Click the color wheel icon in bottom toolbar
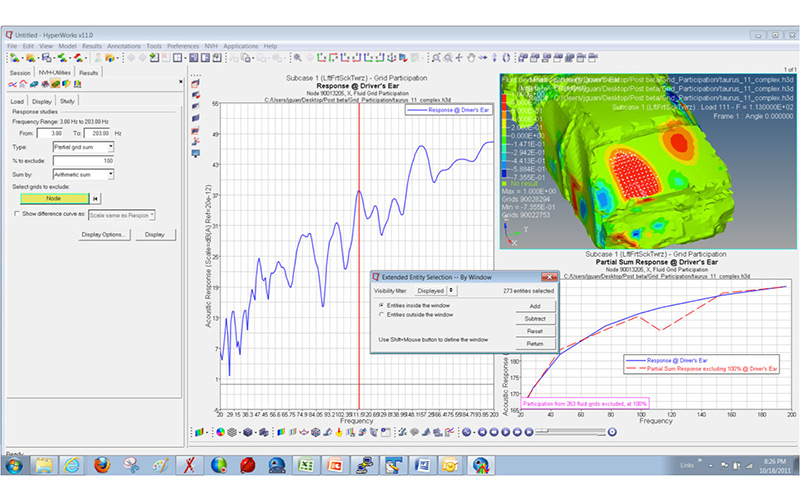Viewport: 800px width, 500px height. coord(220,432)
